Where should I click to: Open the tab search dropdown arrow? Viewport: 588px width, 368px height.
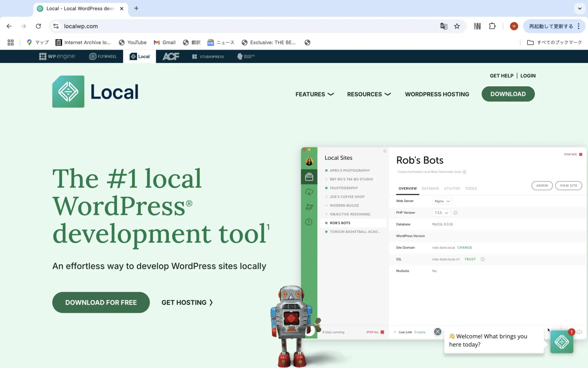[x=579, y=9]
